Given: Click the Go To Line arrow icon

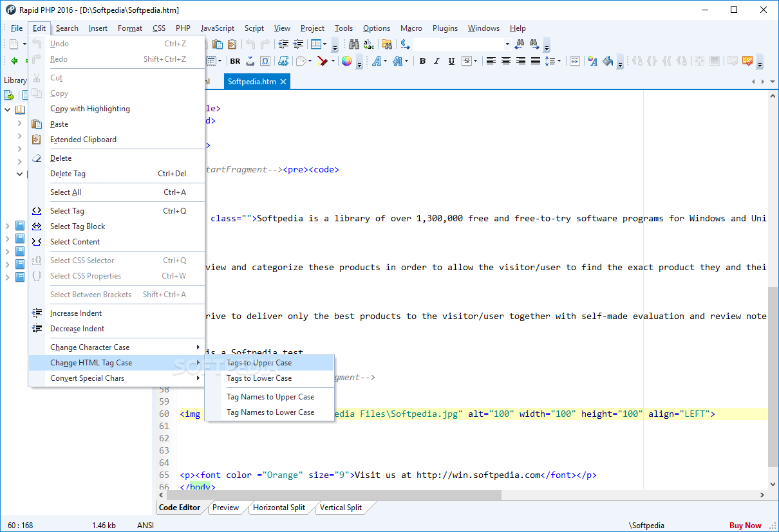Looking at the screenshot, I should 405,44.
